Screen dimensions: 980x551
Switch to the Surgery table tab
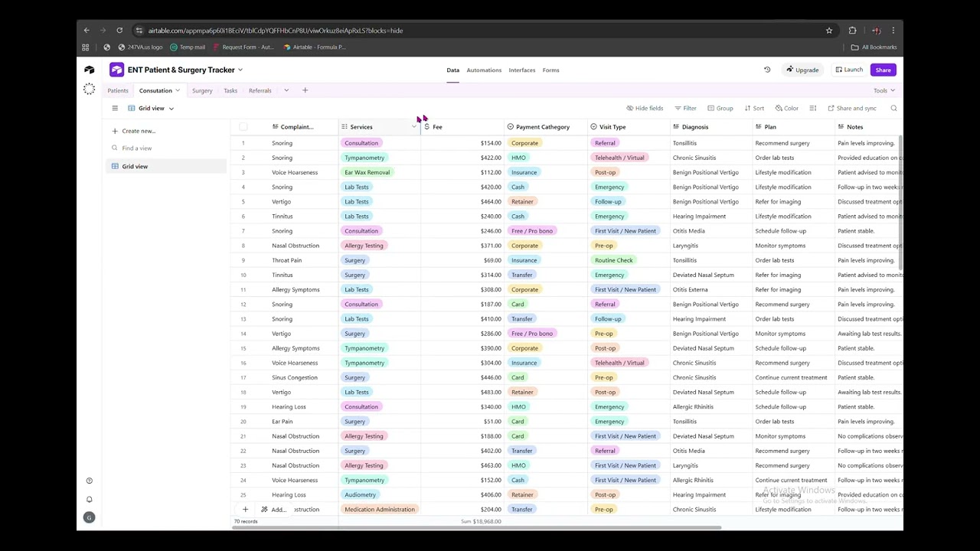[x=202, y=90]
